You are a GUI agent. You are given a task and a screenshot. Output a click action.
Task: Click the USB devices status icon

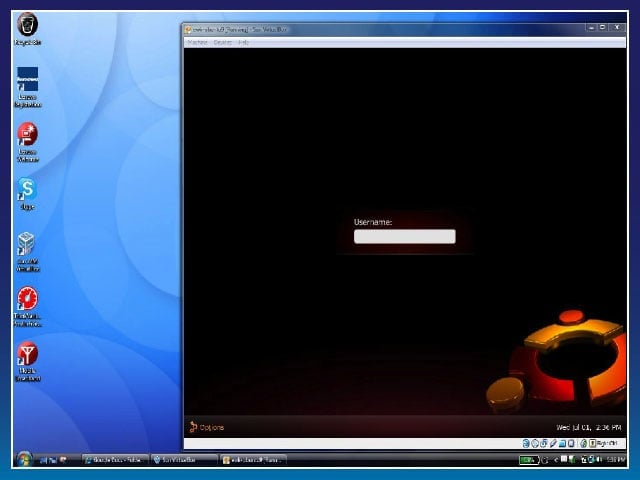point(553,443)
